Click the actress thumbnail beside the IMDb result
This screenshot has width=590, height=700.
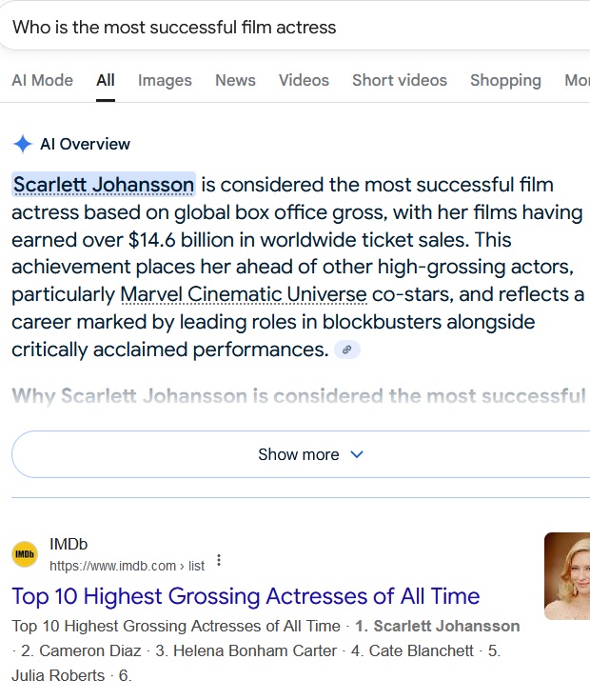[x=568, y=575]
